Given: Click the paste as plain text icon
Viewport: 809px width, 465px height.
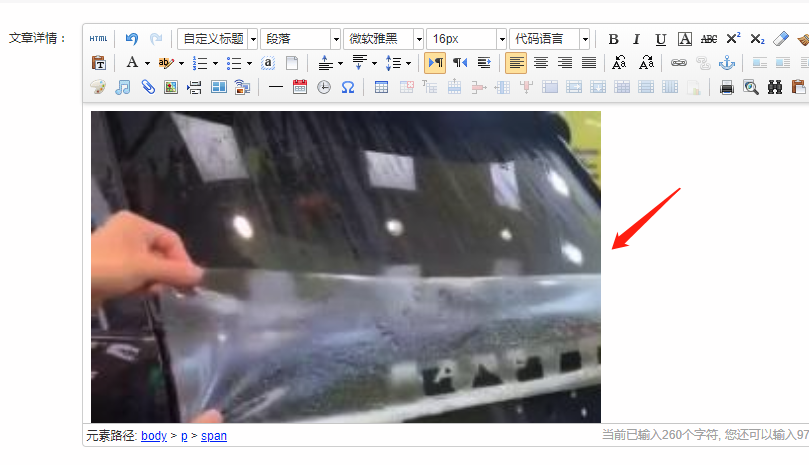Looking at the screenshot, I should pos(99,63).
